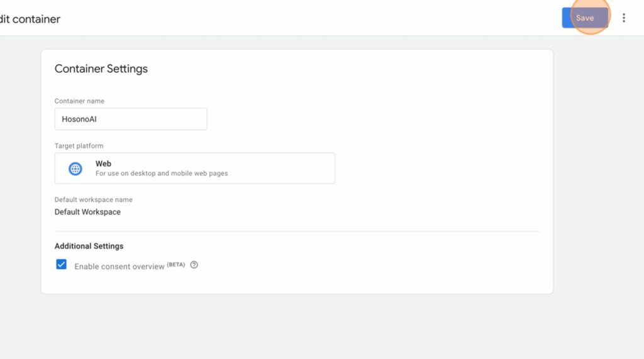Open the three-dot more options menu
The width and height of the screenshot is (644, 359).
623,18
